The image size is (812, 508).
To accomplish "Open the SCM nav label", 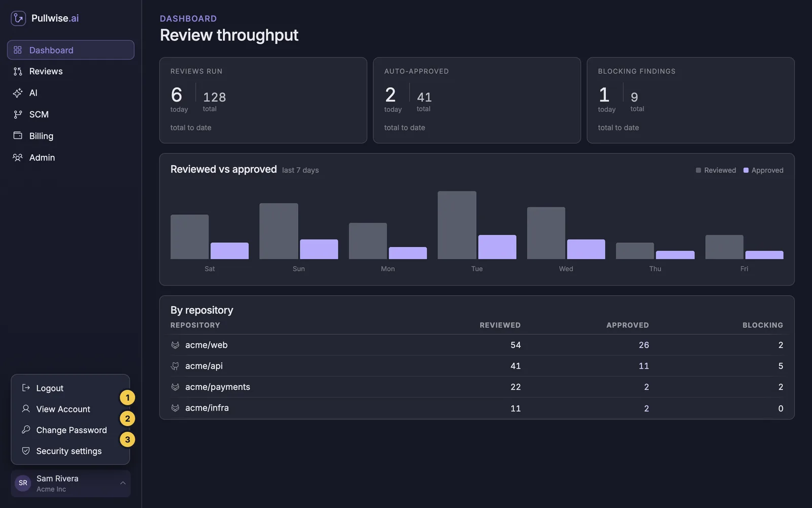I will point(39,114).
